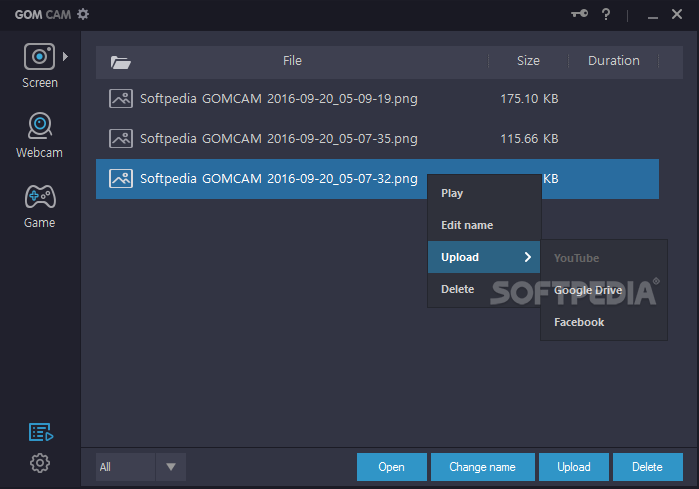Viewport: 699px width, 489px height.
Task: Select Facebook in upload submenu
Action: [604, 322]
